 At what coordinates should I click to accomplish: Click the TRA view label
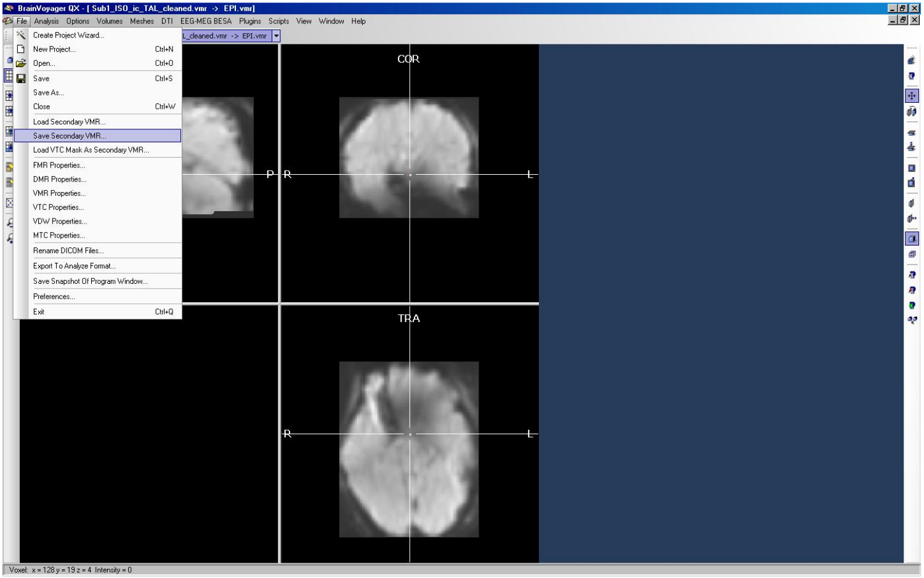click(x=408, y=318)
